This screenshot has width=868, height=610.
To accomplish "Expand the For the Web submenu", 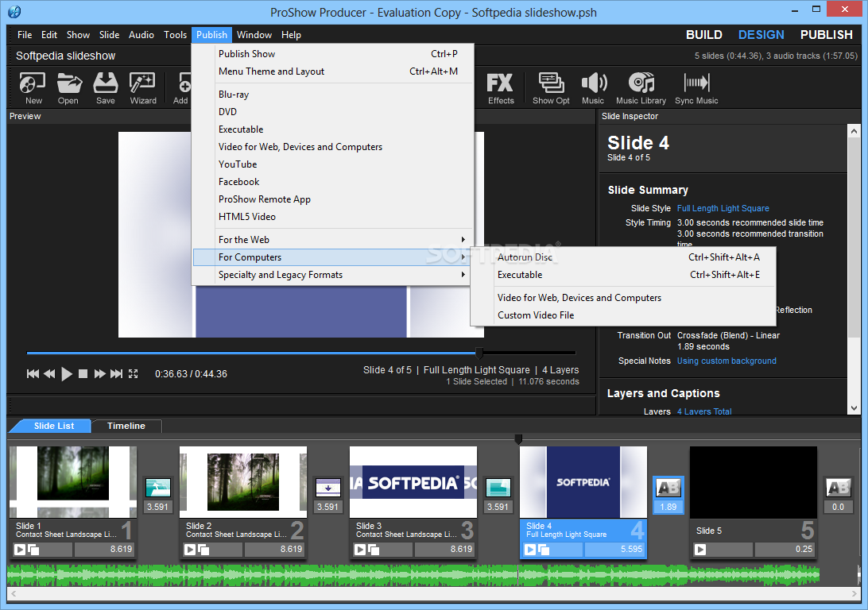I will point(333,239).
